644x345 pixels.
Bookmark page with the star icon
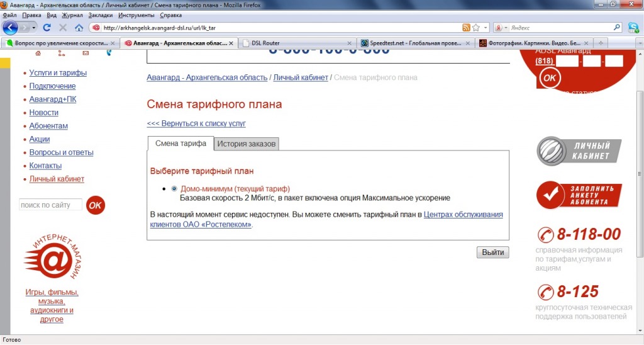[x=476, y=28]
